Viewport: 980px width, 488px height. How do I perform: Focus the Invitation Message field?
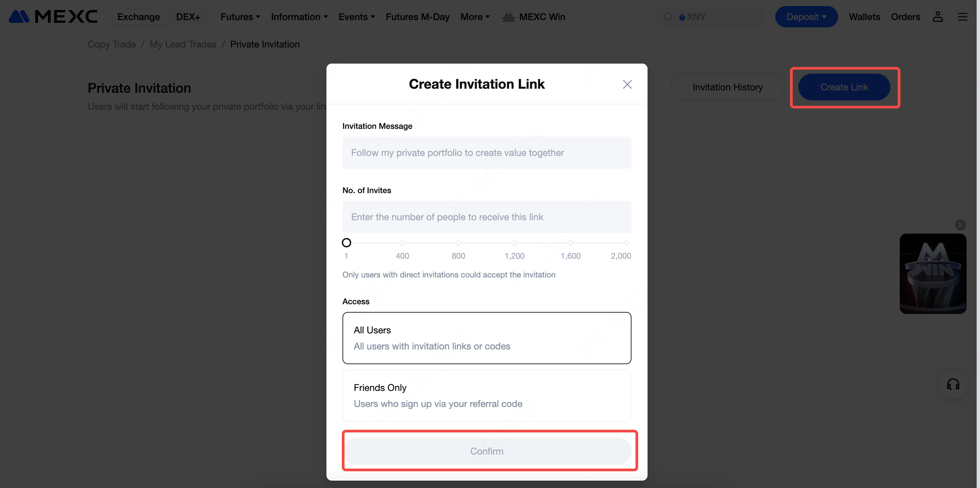[487, 153]
